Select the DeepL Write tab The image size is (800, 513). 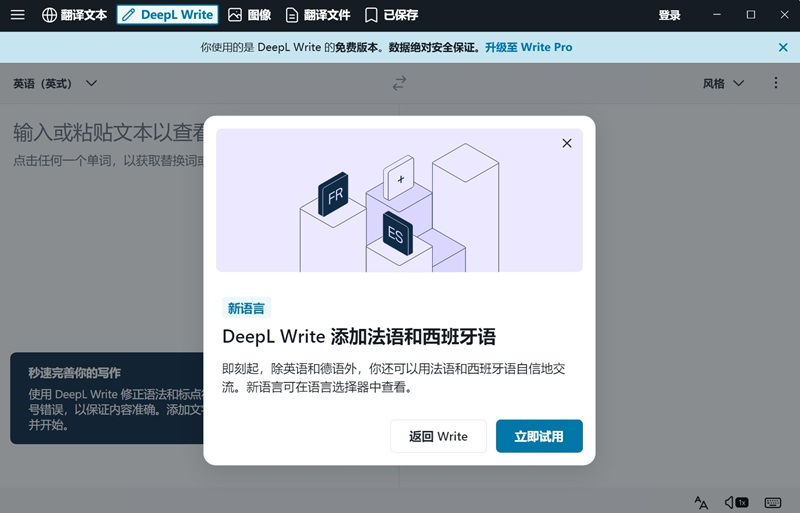point(167,15)
